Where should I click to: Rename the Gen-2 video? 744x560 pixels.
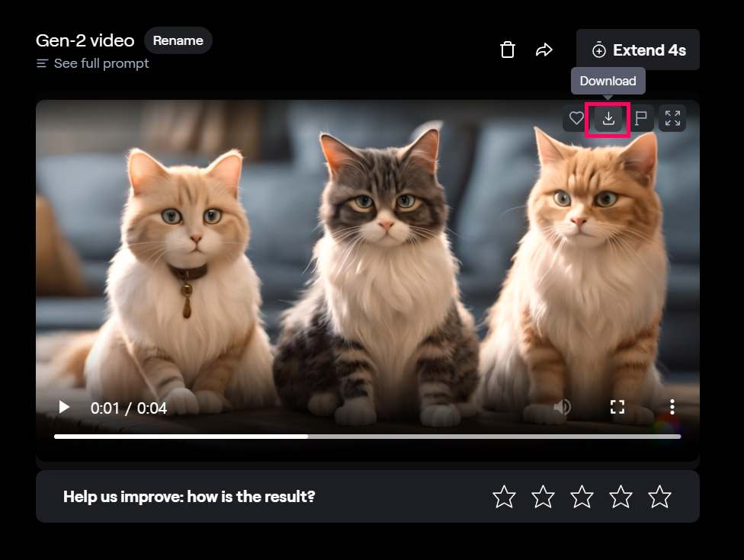tap(178, 40)
